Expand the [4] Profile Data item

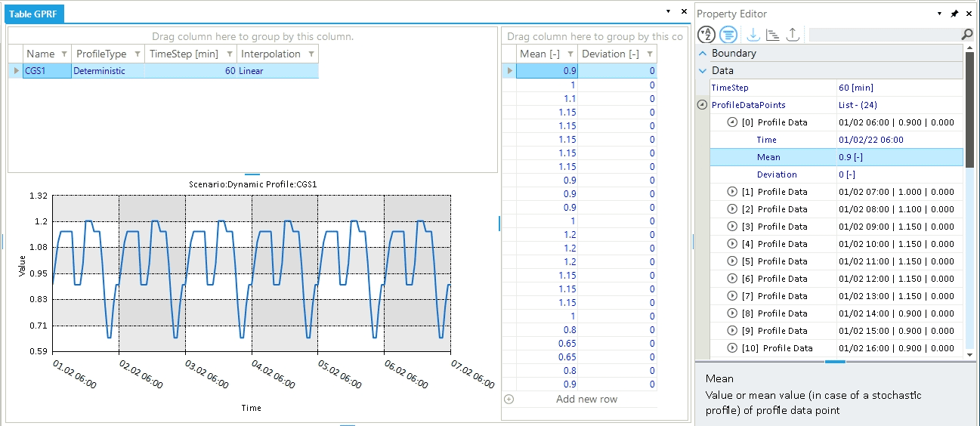tap(731, 244)
